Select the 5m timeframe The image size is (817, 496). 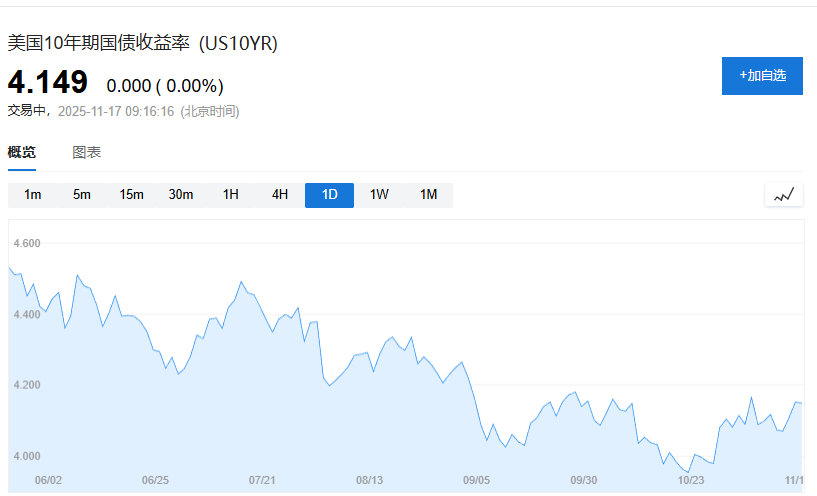pyautogui.click(x=82, y=195)
